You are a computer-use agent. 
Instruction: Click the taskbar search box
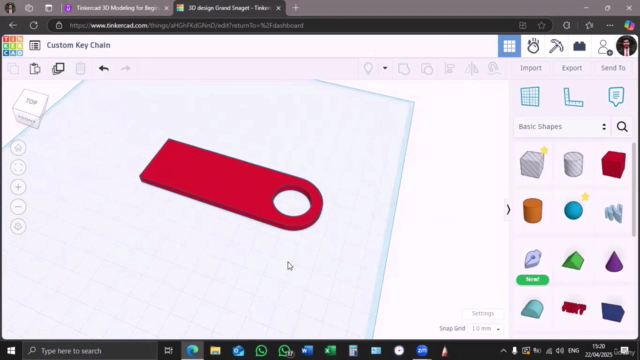[89, 351]
